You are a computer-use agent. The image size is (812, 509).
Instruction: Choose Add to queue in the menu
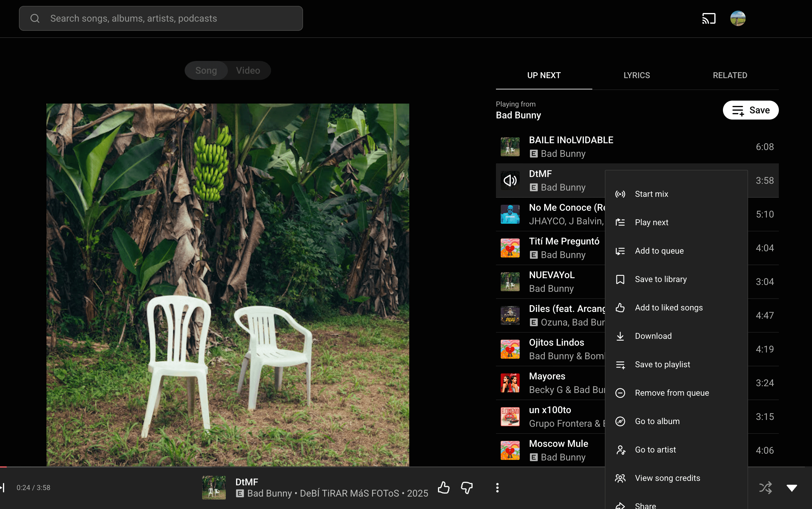click(x=676, y=251)
